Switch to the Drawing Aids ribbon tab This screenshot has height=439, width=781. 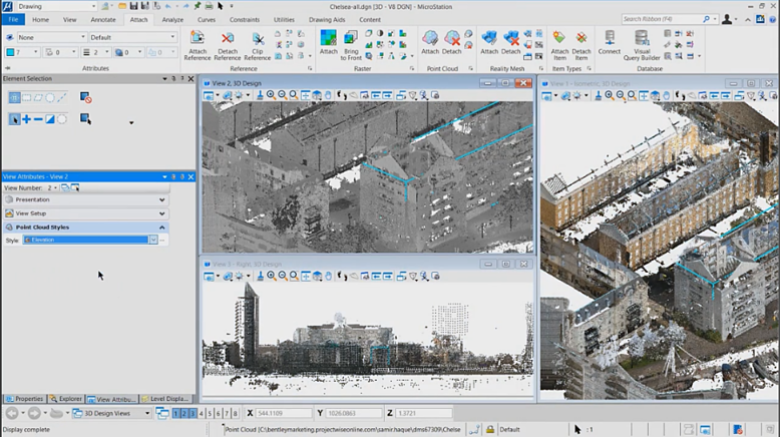pyautogui.click(x=327, y=19)
